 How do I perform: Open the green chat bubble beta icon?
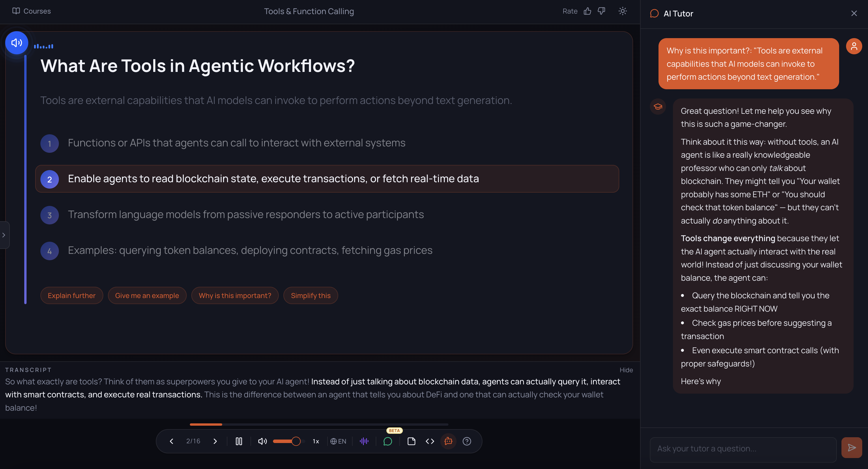[x=388, y=441]
